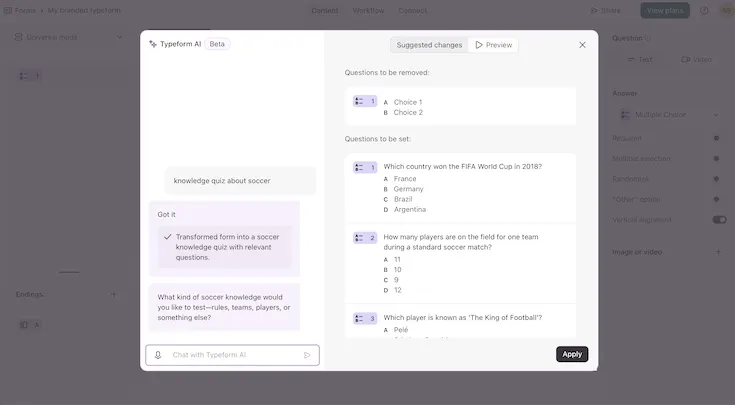735x405 pixels.
Task: Toggle the Required switch
Action: click(716, 138)
